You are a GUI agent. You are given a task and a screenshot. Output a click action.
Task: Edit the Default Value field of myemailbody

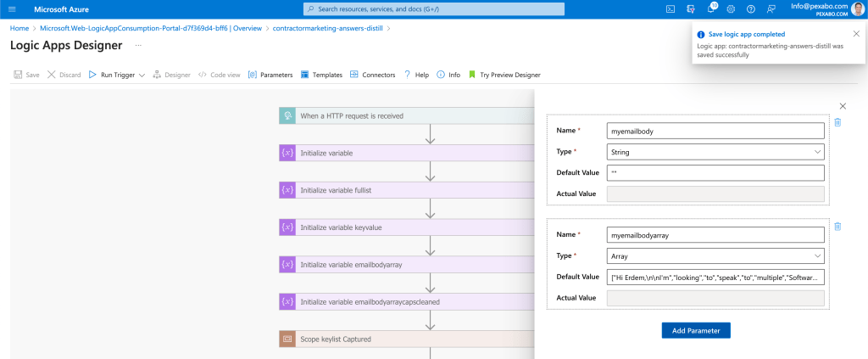pyautogui.click(x=715, y=173)
